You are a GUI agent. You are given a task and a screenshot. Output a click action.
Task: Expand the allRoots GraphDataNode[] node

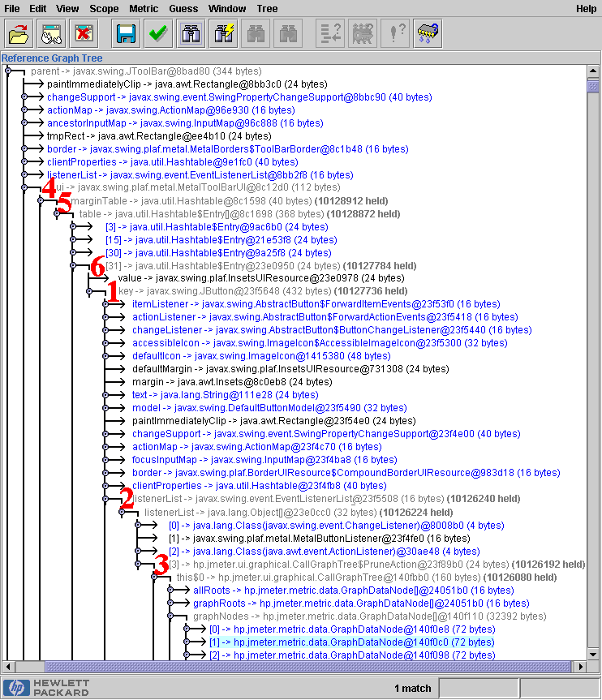[170, 590]
